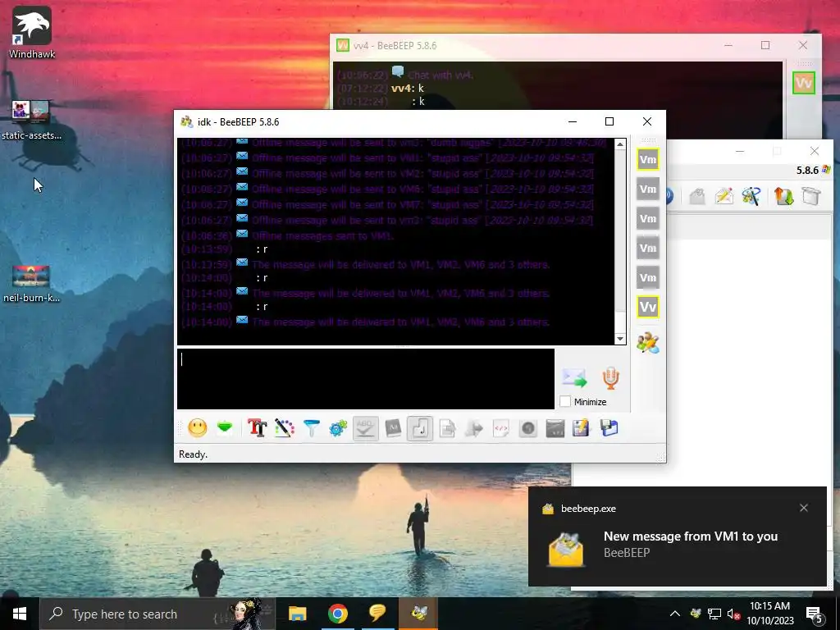The image size is (840, 630).
Task: Click the blue funnel filter icon
Action: [311, 428]
